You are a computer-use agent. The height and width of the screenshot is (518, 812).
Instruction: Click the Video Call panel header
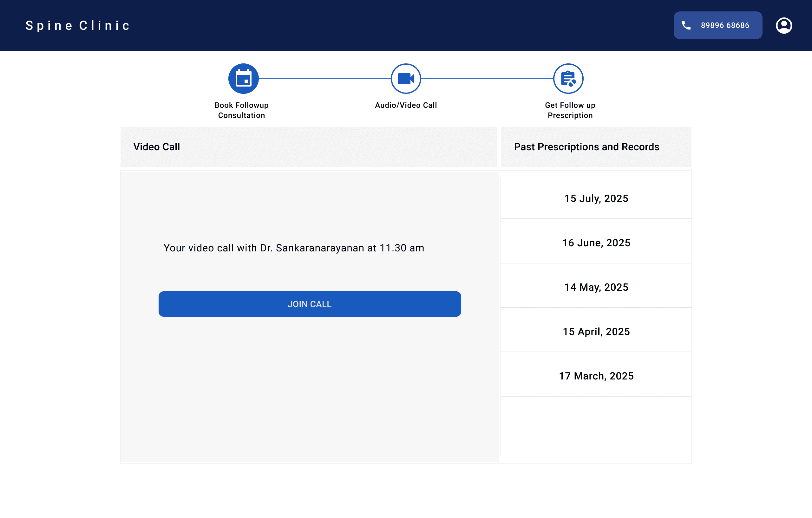(157, 147)
